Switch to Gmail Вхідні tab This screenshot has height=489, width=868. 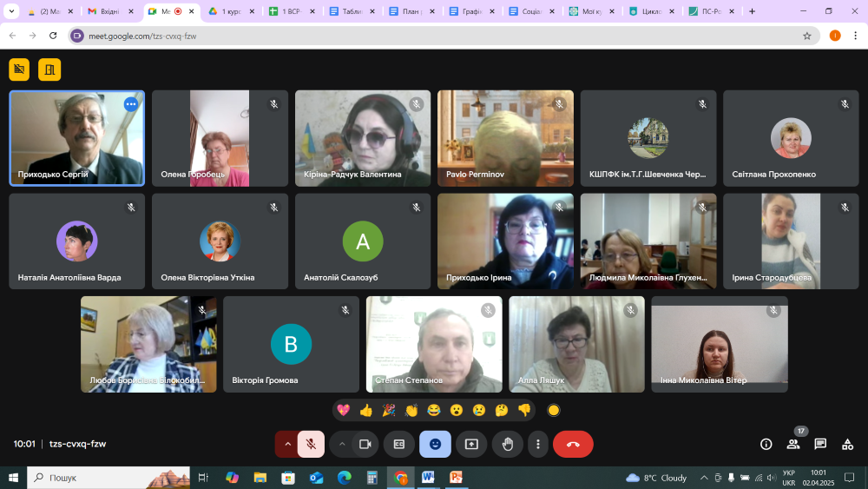pos(109,11)
